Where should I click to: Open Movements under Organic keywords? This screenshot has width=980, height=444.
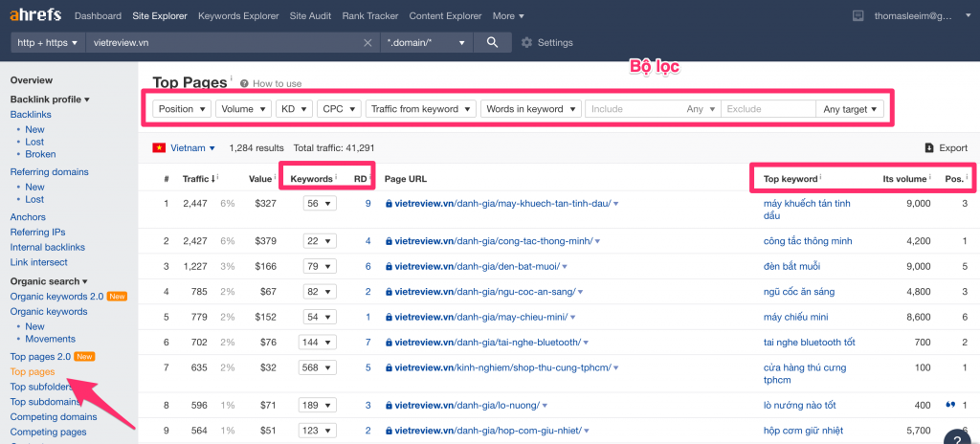click(50, 339)
